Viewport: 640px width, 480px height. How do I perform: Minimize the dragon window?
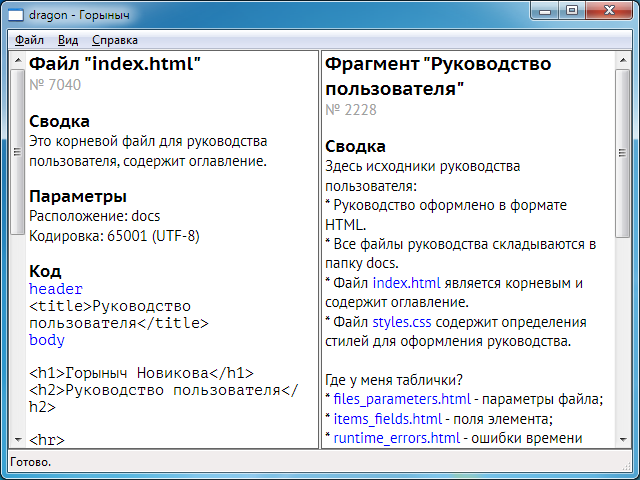click(x=546, y=11)
